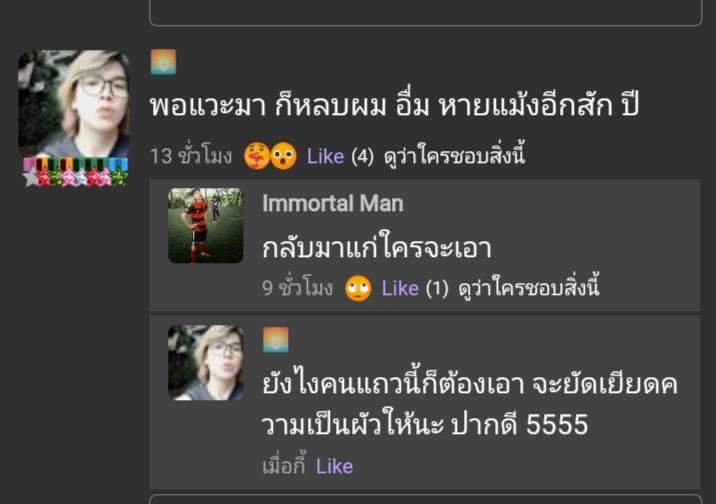Show the like count (1) on the reply
716x504 pixels.
pos(437,289)
